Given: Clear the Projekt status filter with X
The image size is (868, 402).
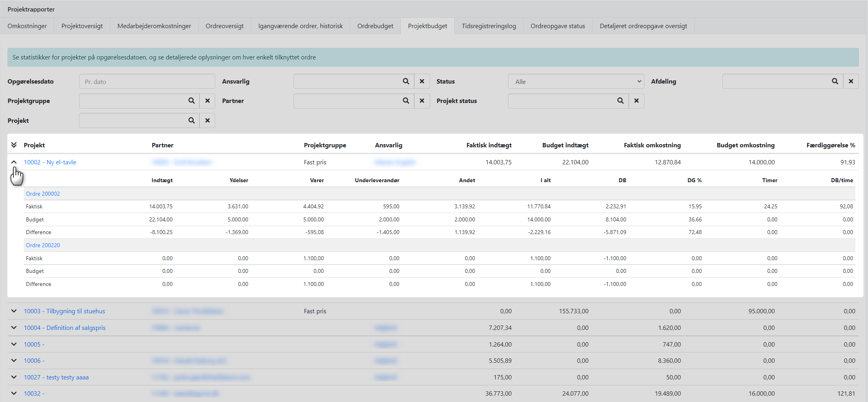Looking at the screenshot, I should pyautogui.click(x=637, y=101).
